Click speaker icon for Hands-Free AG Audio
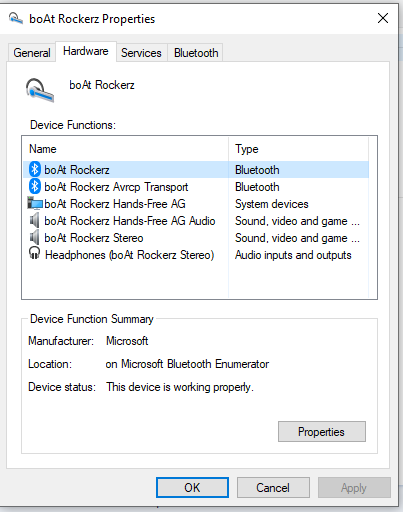Image resolution: width=403 pixels, height=512 pixels. pos(34,220)
